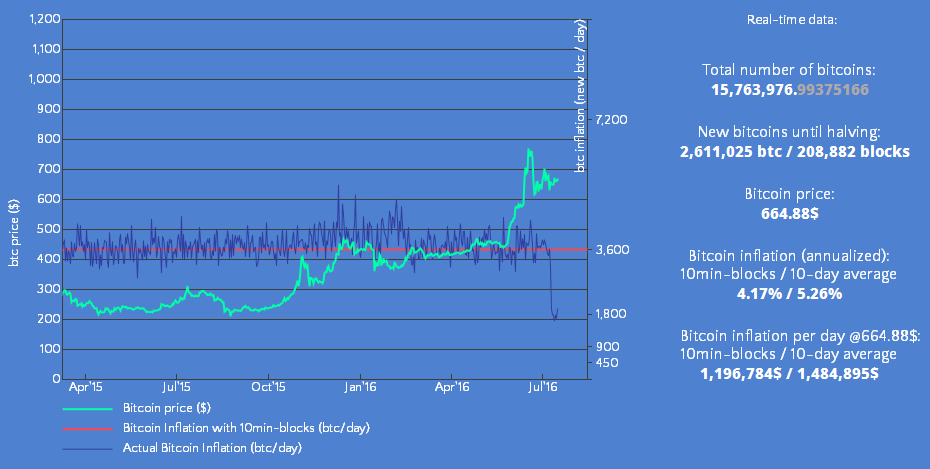Click the 'Bitcoin price:' label

(x=789, y=194)
